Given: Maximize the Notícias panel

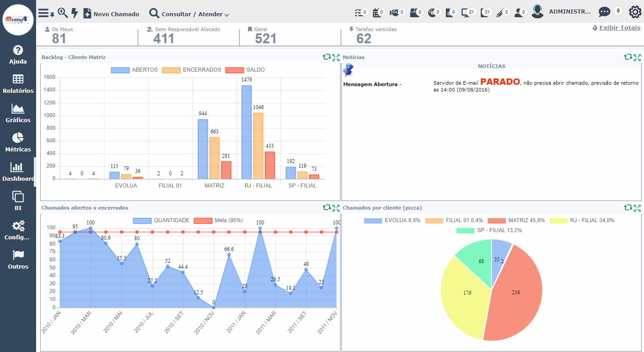Looking at the screenshot, I should pyautogui.click(x=637, y=57).
